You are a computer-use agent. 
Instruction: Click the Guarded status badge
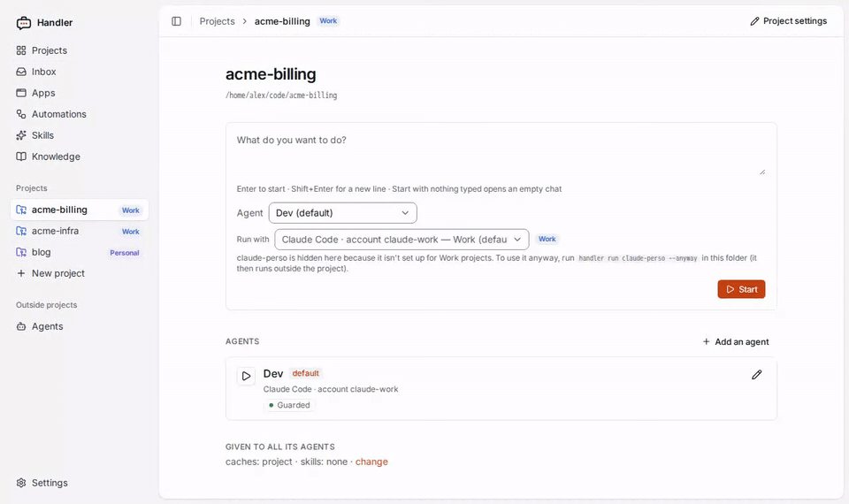pyautogui.click(x=290, y=405)
